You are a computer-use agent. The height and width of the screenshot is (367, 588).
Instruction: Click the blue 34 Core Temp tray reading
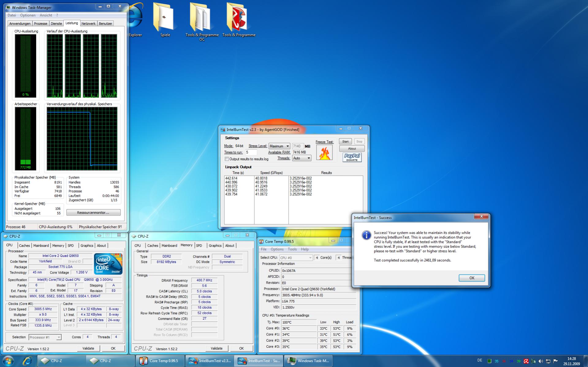click(511, 361)
